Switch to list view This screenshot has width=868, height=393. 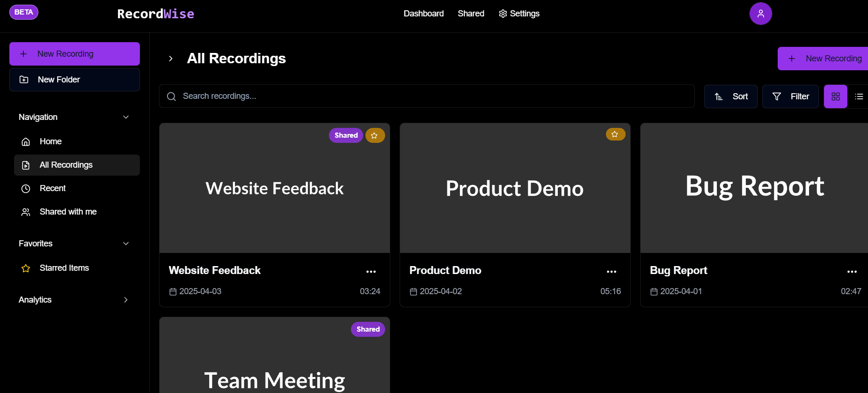click(x=859, y=96)
